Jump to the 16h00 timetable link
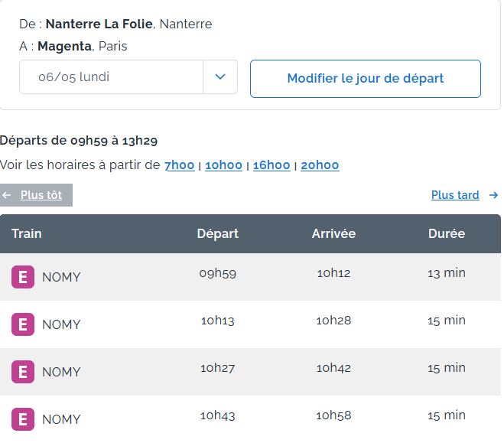Image resolution: width=504 pixels, height=443 pixels. [x=272, y=165]
